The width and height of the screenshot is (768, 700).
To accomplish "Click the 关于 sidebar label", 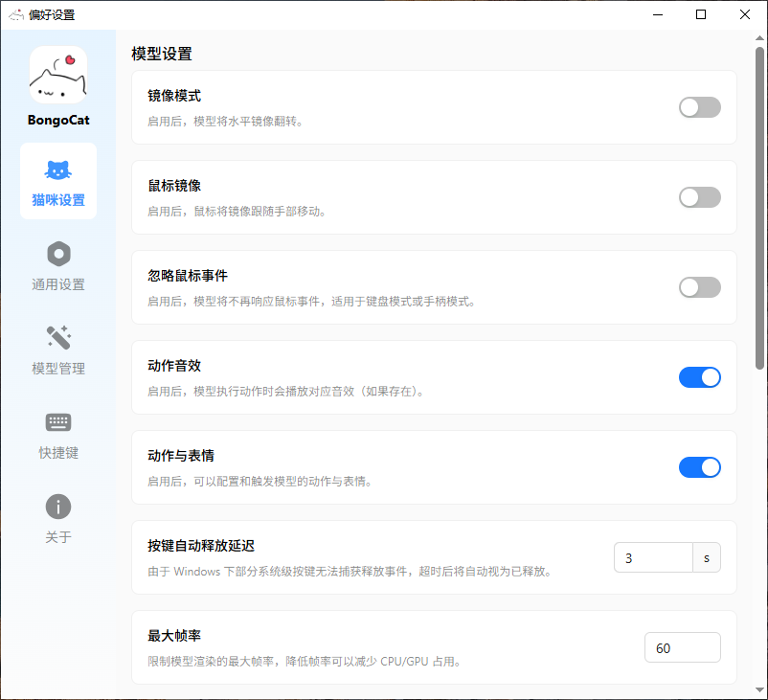I will (58, 537).
